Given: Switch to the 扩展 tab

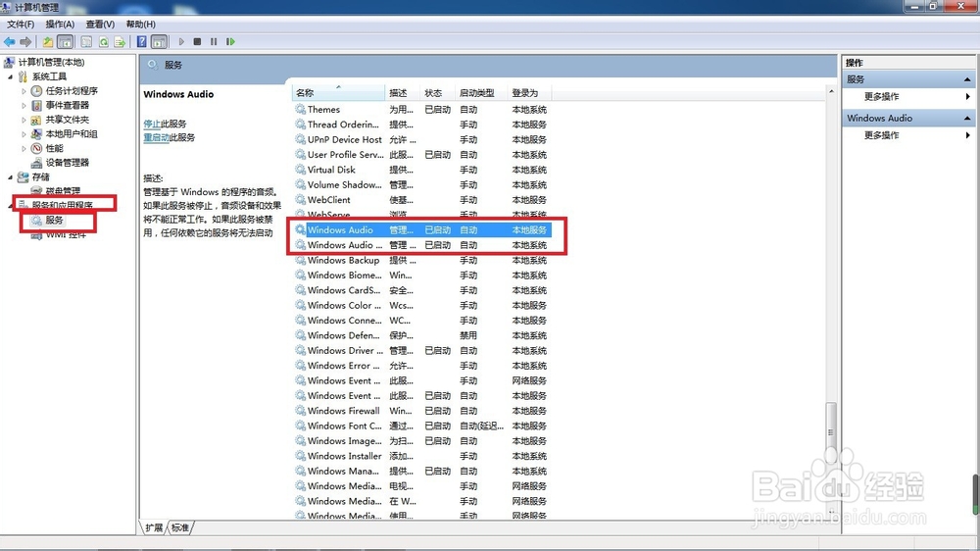Looking at the screenshot, I should point(154,527).
